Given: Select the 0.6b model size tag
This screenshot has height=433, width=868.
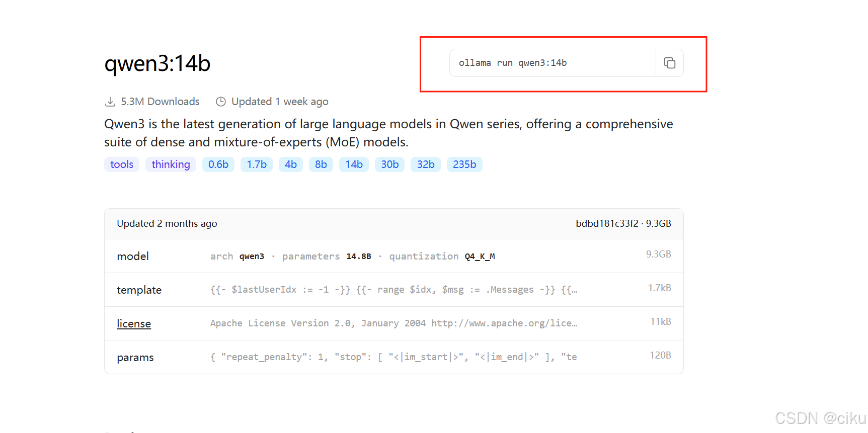Looking at the screenshot, I should 218,164.
